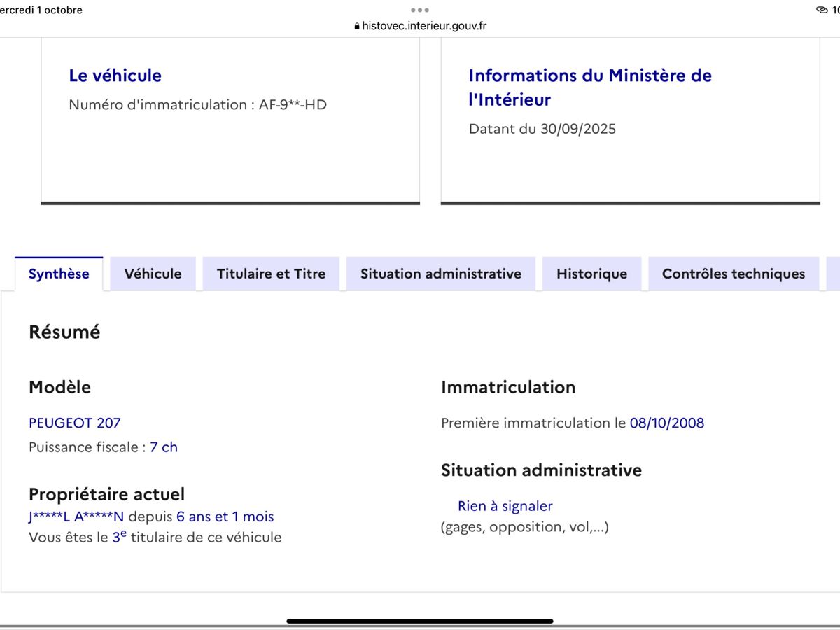Switch to the Véhicule tab
Image resolution: width=840 pixels, height=630 pixels.
[153, 274]
